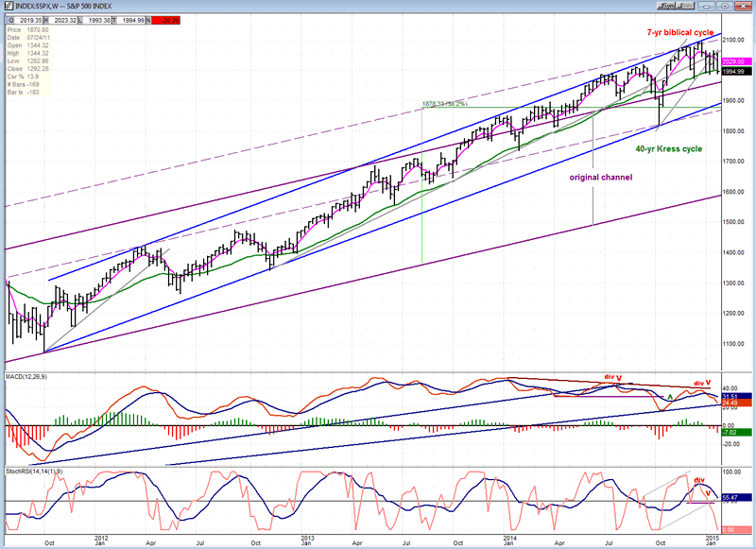
Task: Maximize the S&P 500 chart window
Action: (x=725, y=6)
